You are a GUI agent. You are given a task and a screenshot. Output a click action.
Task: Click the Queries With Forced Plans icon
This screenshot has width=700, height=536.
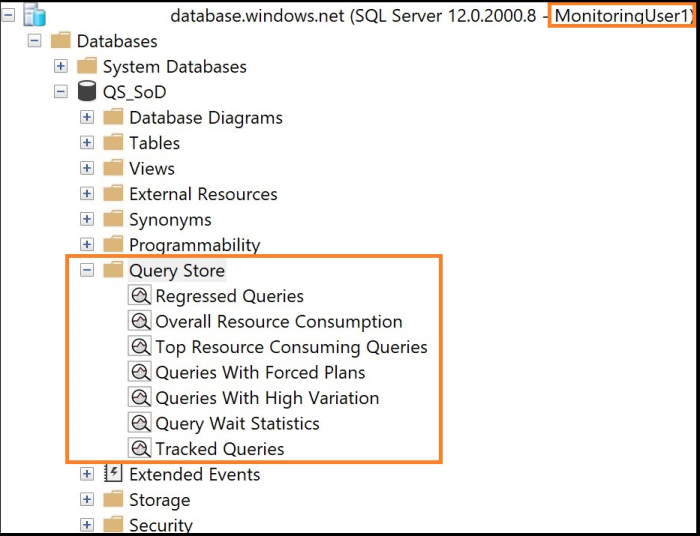140,372
